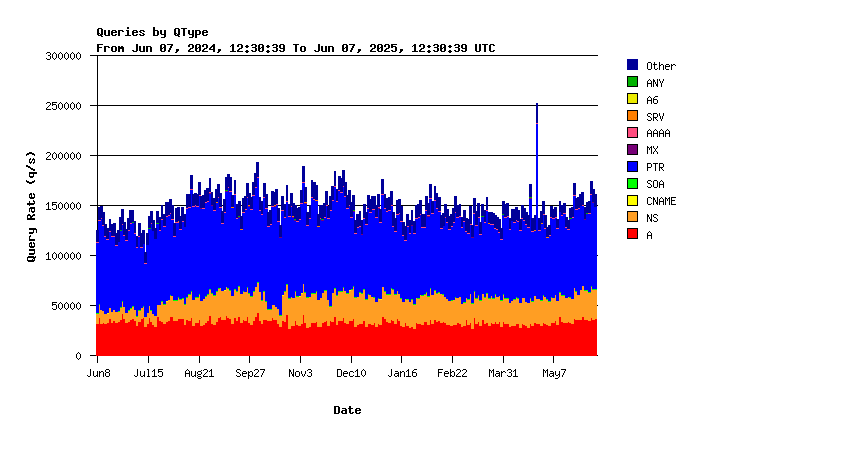Image resolution: width=850 pixels, height=450 pixels.
Task: Click the SOA legend color swatch
Action: 632,183
